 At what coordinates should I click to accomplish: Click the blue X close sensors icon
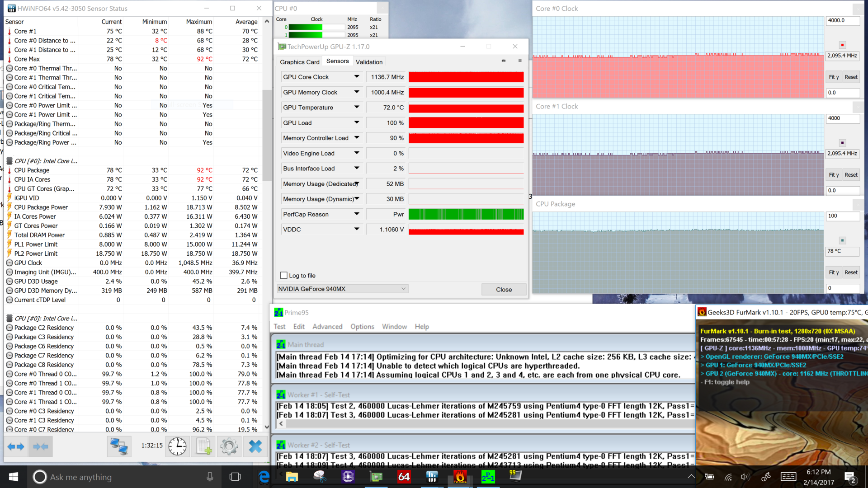(255, 446)
